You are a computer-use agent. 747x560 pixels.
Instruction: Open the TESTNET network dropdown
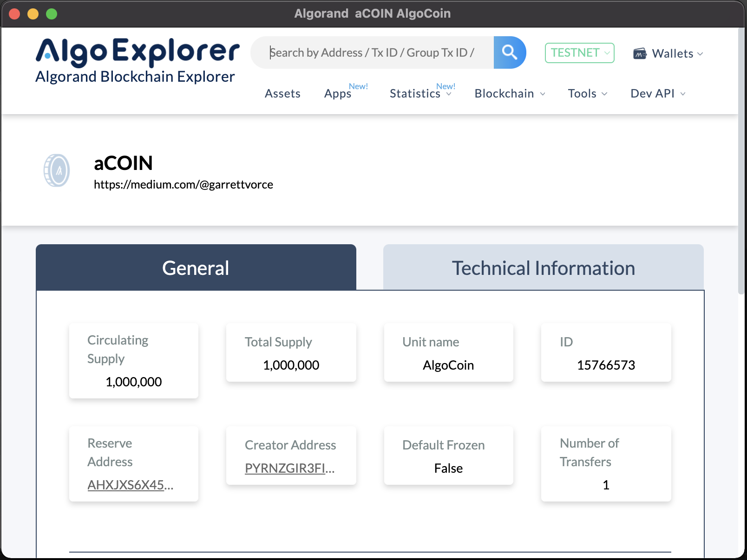click(x=580, y=53)
